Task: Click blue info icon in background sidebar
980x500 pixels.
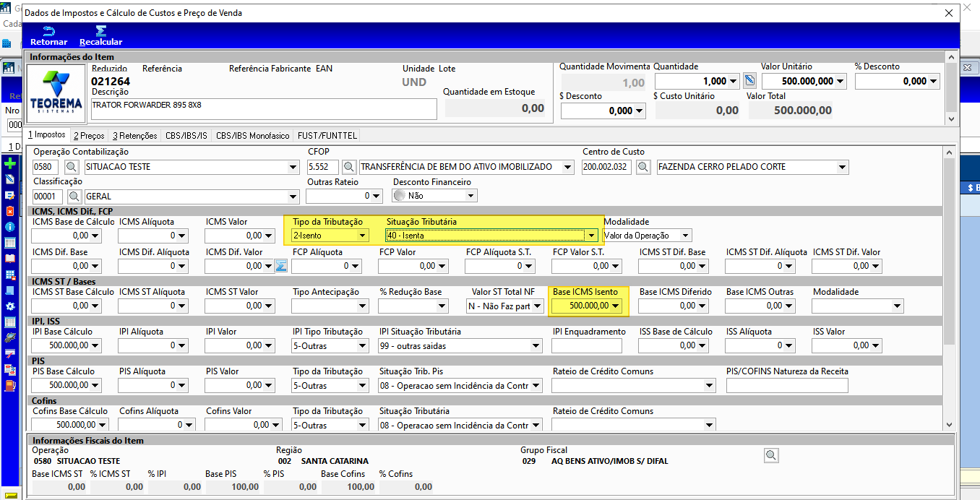Action: coord(10,227)
